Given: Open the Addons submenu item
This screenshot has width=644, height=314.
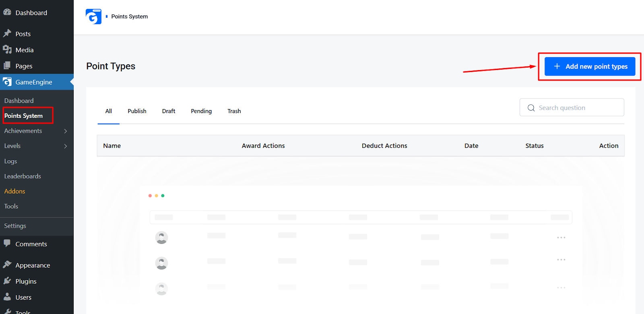Looking at the screenshot, I should (x=14, y=191).
